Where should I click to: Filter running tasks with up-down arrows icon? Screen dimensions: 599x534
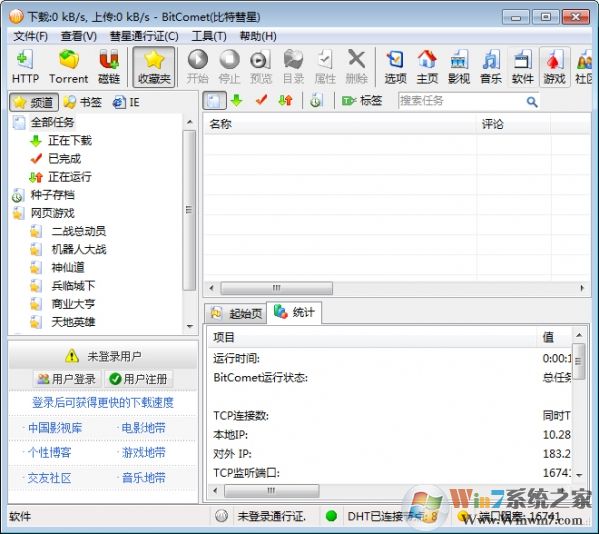click(286, 101)
